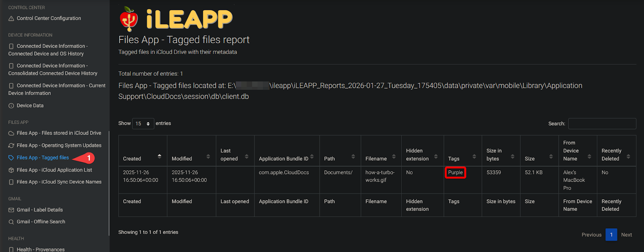Viewport: 644px width, 252px height.
Task: Click the footer Tags column label
Action: pos(454,202)
